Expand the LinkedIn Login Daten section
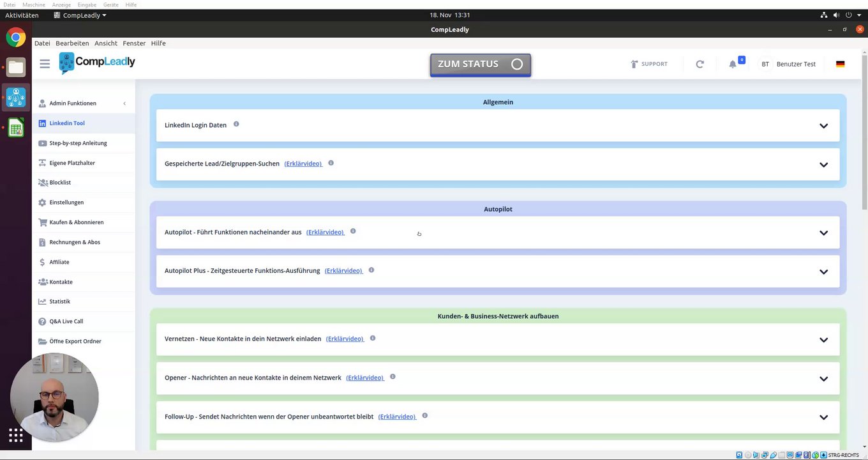The image size is (868, 460). [x=823, y=126]
